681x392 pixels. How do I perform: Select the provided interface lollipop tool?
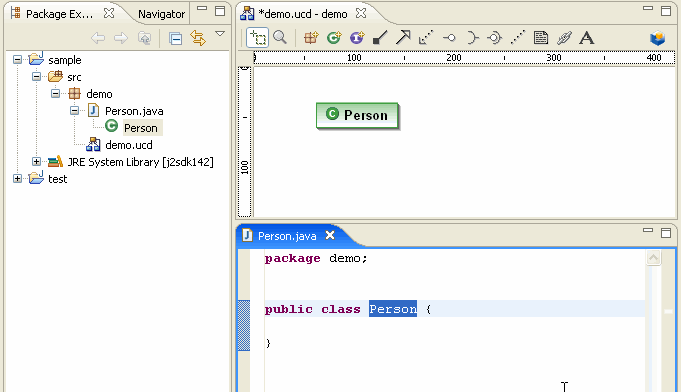tap(449, 38)
